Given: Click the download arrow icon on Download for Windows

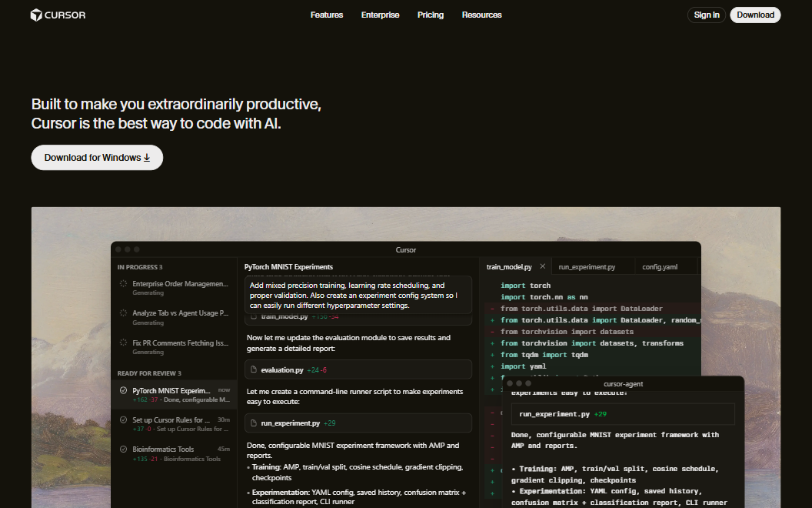Looking at the screenshot, I should click(147, 158).
